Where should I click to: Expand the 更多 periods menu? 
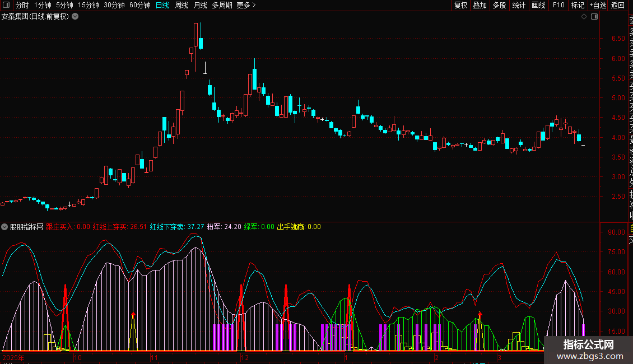(x=246, y=5)
